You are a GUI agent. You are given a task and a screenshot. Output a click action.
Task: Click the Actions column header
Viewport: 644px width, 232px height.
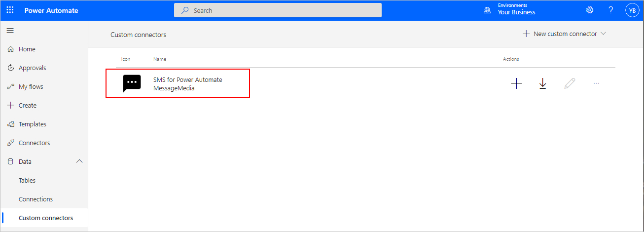[511, 59]
